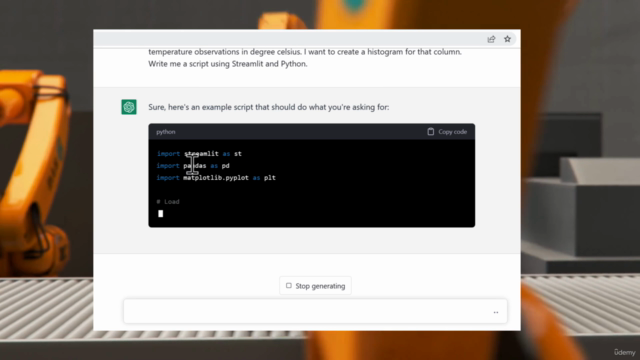Viewport: 640px width, 360px height.
Task: Click the line 'import streamlit as st'
Action: tap(199, 154)
